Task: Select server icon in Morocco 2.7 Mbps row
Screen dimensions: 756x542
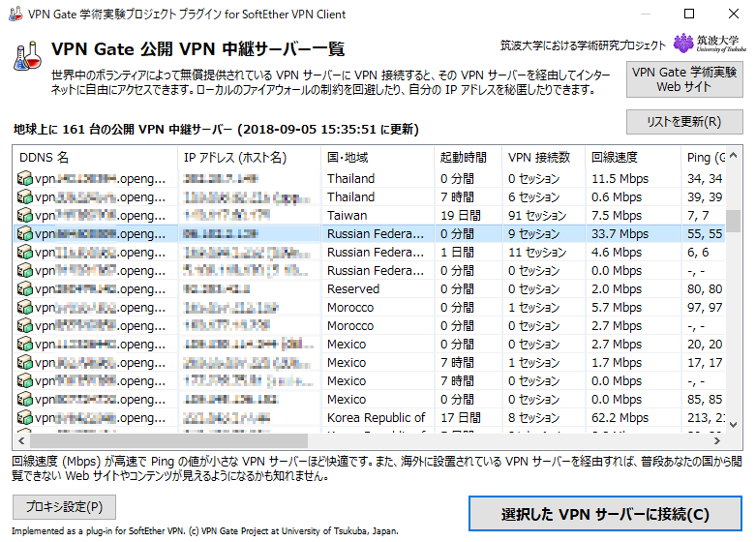Action: (24, 325)
